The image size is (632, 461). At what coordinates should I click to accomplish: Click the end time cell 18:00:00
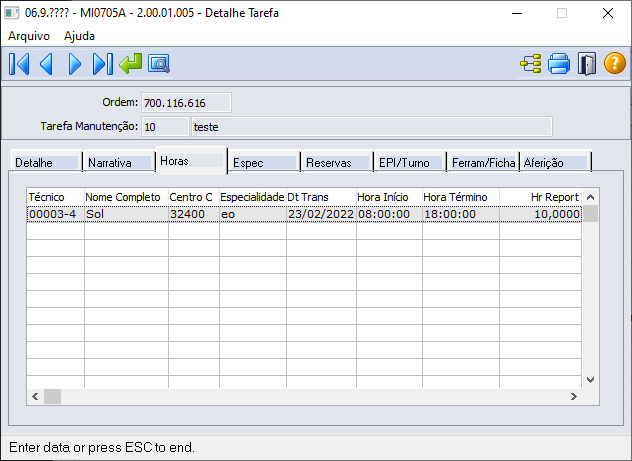pyautogui.click(x=461, y=214)
